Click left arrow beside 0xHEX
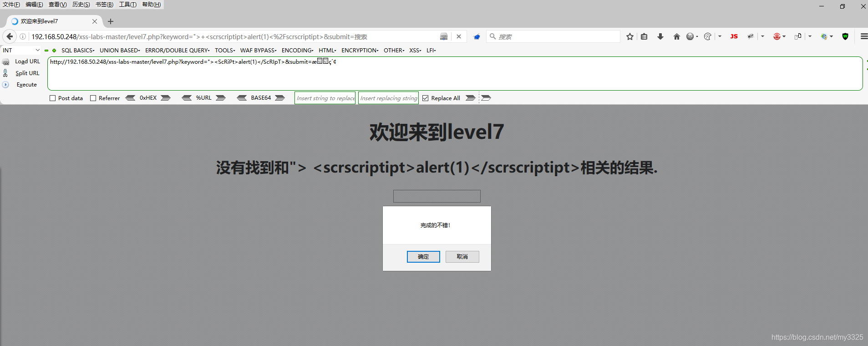Screen dimensions: 868x346 131,98
